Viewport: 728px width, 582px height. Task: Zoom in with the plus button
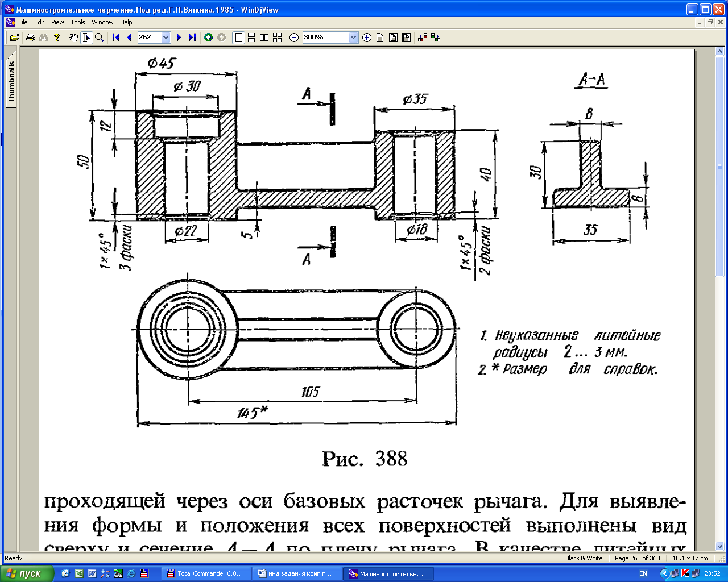(367, 38)
